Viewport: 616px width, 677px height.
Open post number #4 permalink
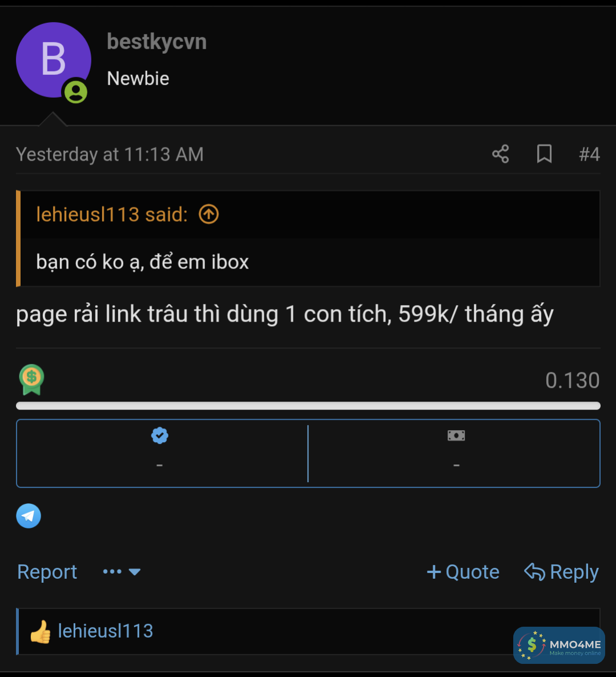pos(589,154)
